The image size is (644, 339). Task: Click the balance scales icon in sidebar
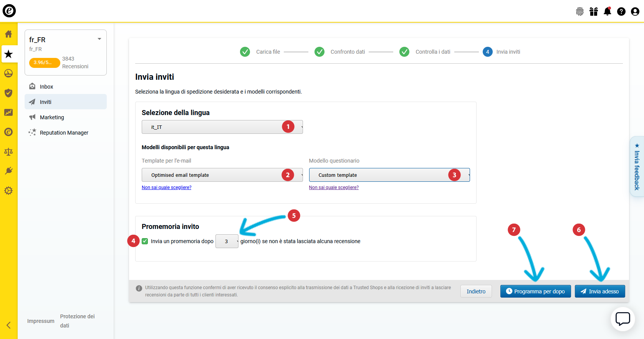point(8,152)
